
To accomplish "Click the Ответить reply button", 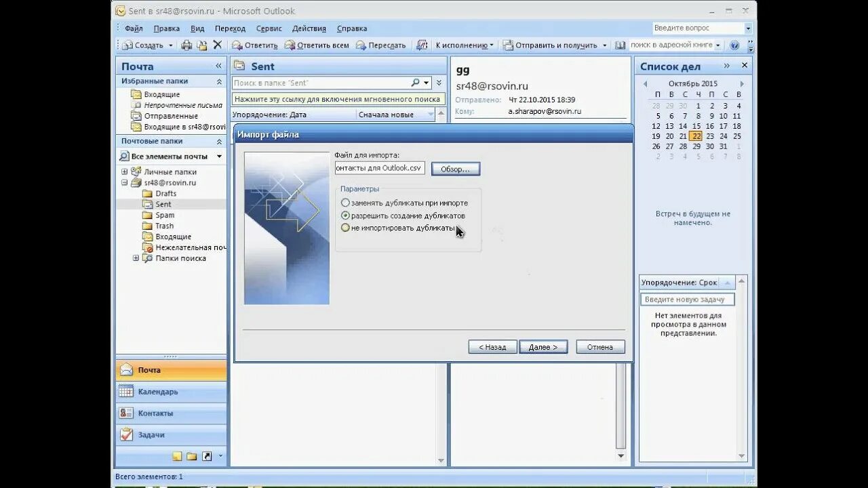I will click(x=255, y=45).
